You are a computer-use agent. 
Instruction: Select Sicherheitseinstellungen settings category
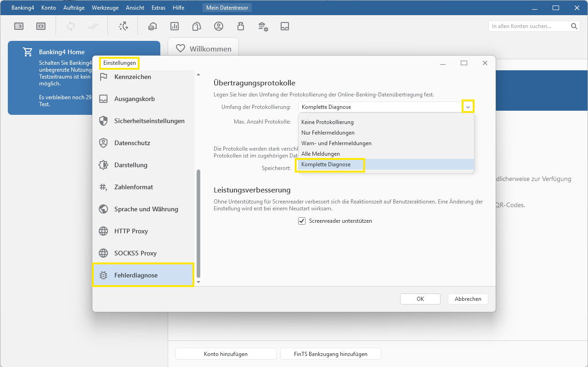click(x=143, y=121)
